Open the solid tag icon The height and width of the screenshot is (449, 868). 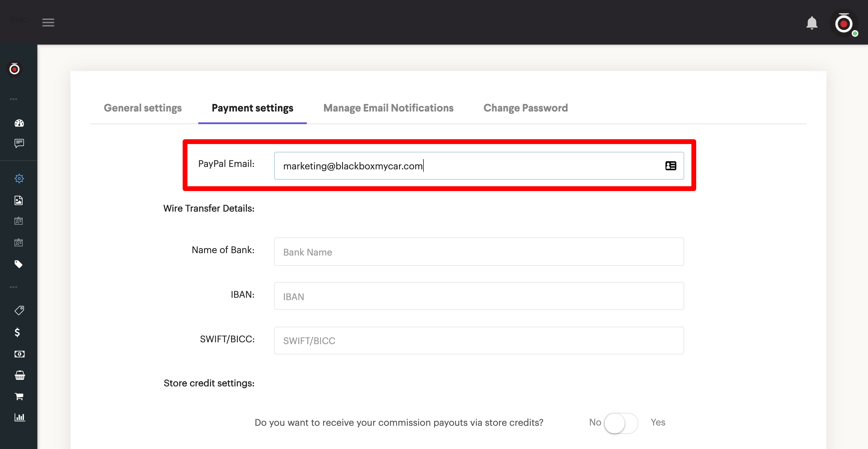coord(18,264)
